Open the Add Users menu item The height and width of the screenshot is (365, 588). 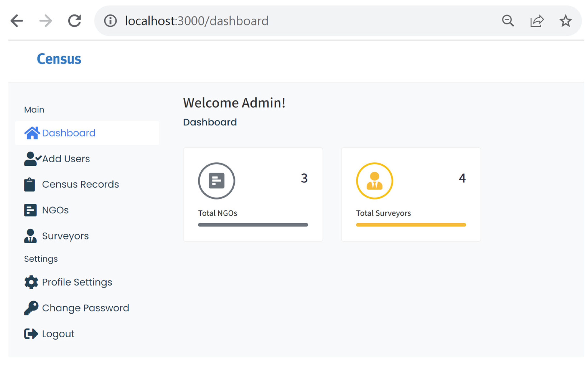coord(66,159)
